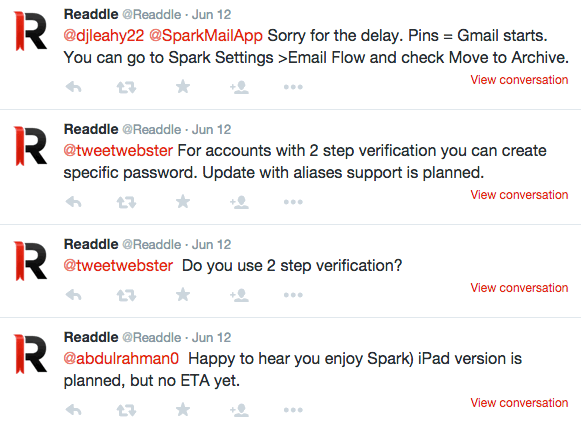Open the @djleahy22 mention

point(104,36)
